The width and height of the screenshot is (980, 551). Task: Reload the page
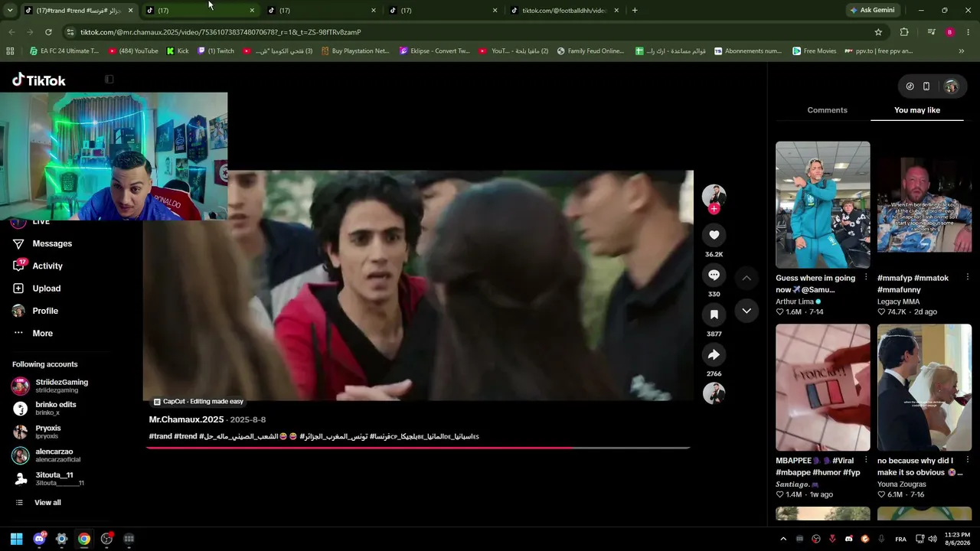[48, 32]
